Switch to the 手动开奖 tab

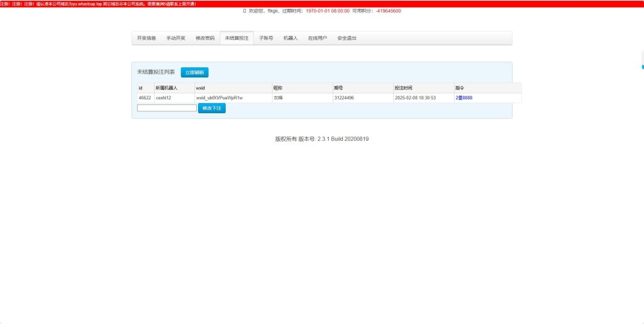point(176,38)
